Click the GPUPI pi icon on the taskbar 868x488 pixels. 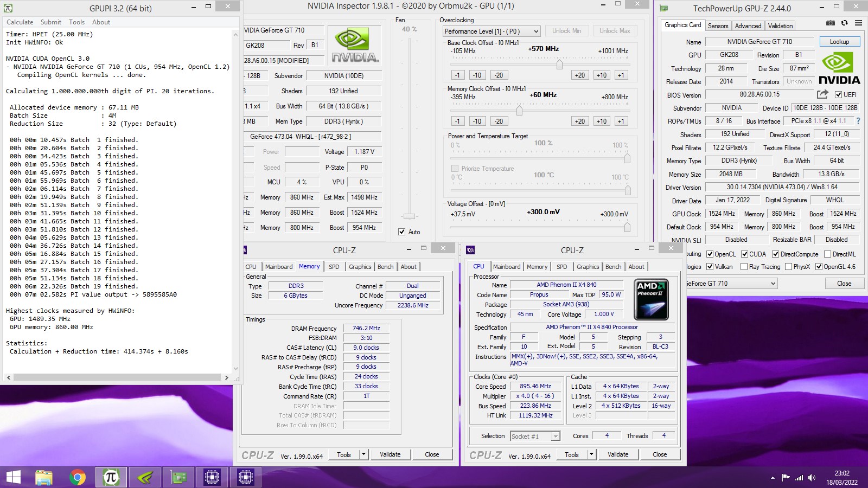coord(111,478)
